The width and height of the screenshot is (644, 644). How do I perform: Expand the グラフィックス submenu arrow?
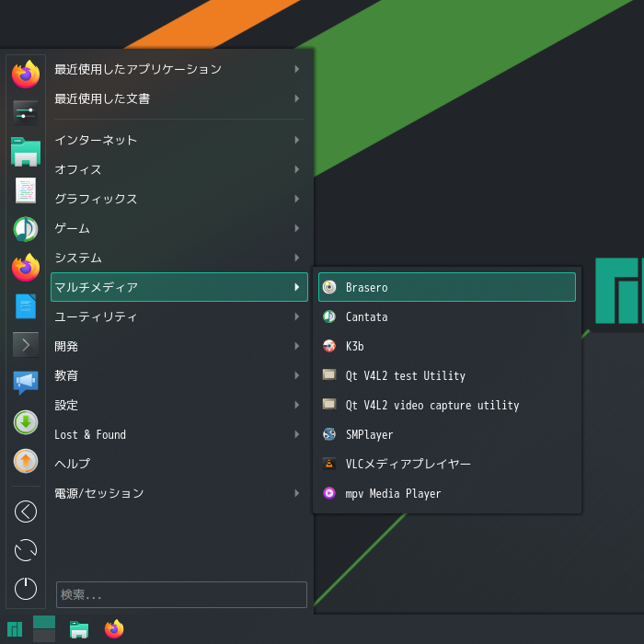[296, 199]
